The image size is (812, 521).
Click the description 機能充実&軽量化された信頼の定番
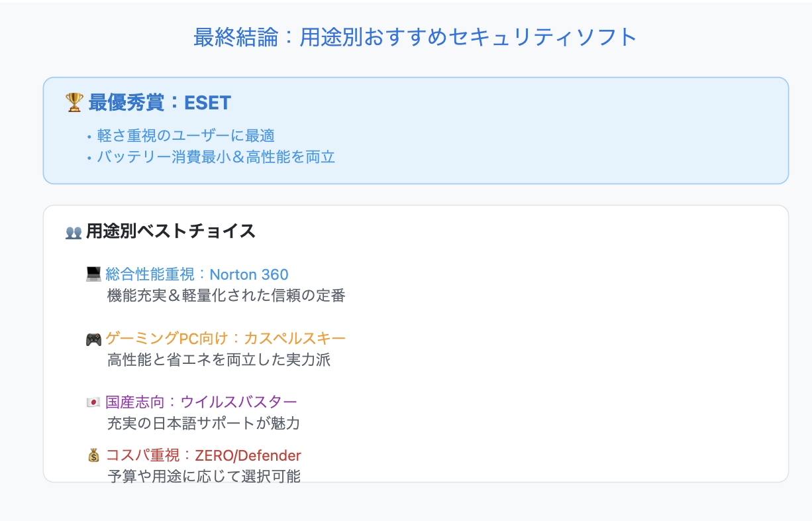227,296
